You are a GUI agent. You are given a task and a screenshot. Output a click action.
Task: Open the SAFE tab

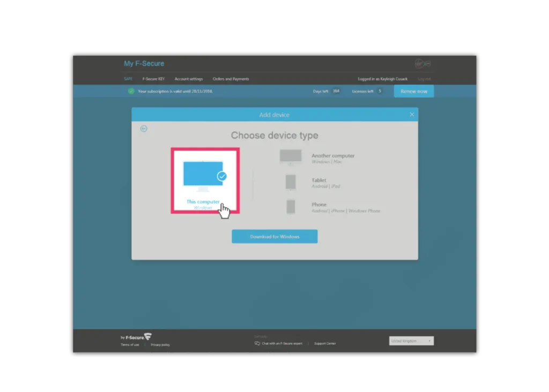tap(128, 79)
